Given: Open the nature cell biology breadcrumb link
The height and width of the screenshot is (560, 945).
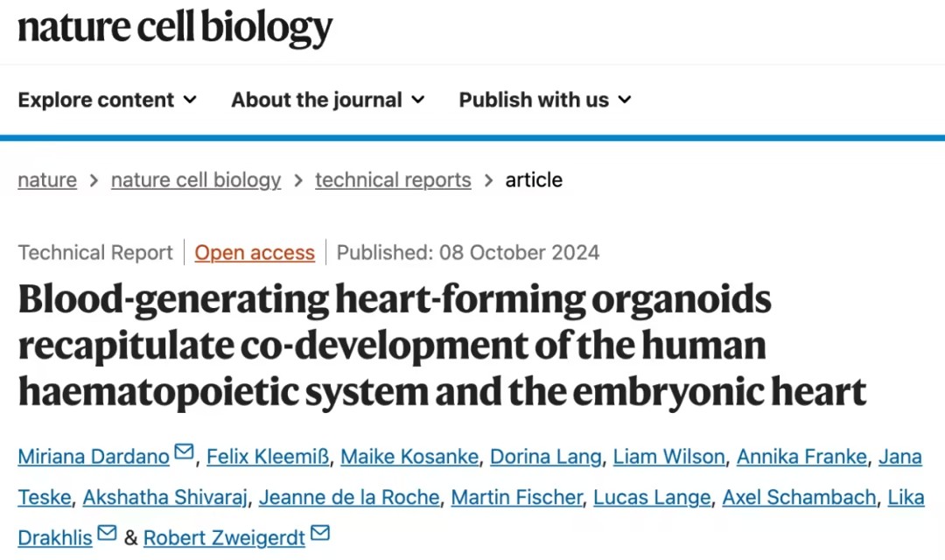Looking at the screenshot, I should [196, 179].
